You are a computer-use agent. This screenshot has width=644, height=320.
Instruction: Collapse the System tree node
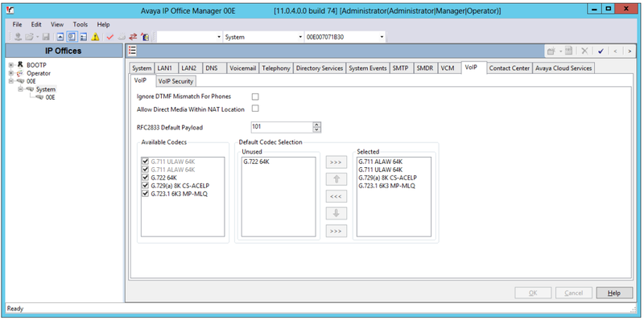tap(20, 89)
